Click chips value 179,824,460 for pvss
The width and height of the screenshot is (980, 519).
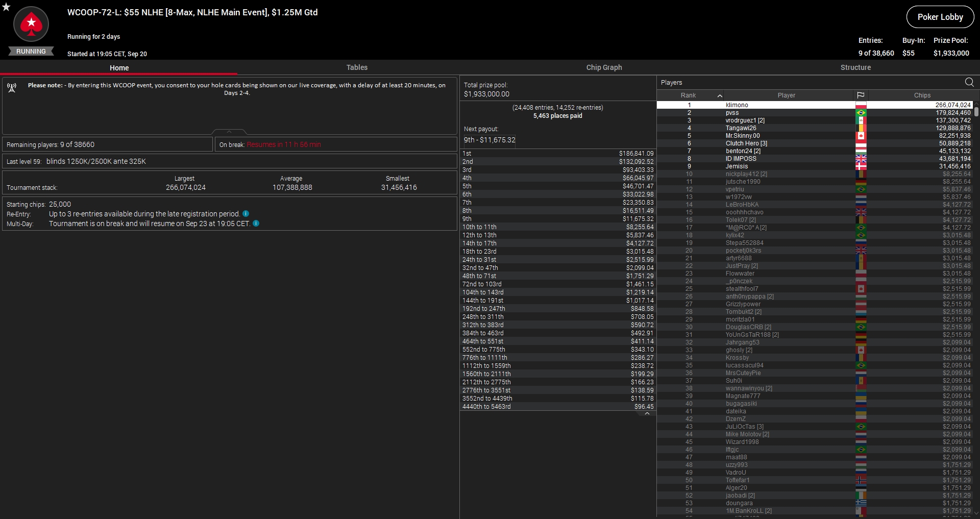[953, 113]
